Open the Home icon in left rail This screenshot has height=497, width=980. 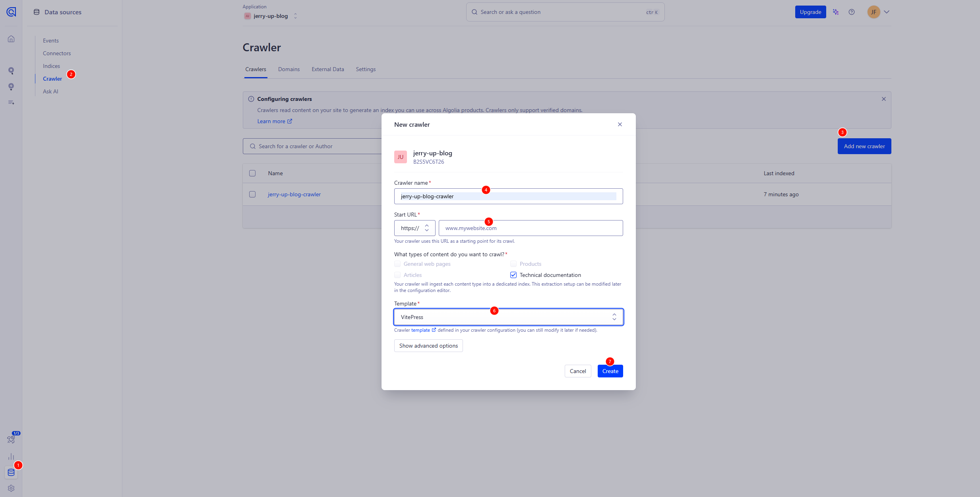(11, 39)
